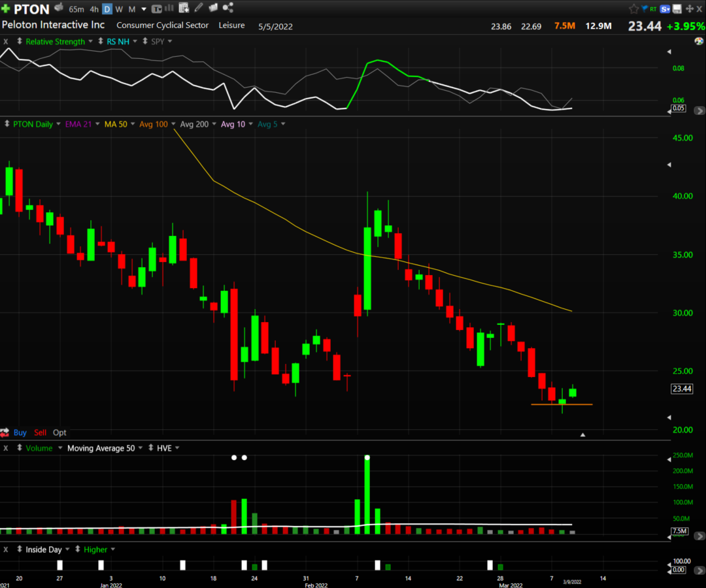706x588 pixels.
Task: Open the Avg 10 dropdown
Action: 251,124
